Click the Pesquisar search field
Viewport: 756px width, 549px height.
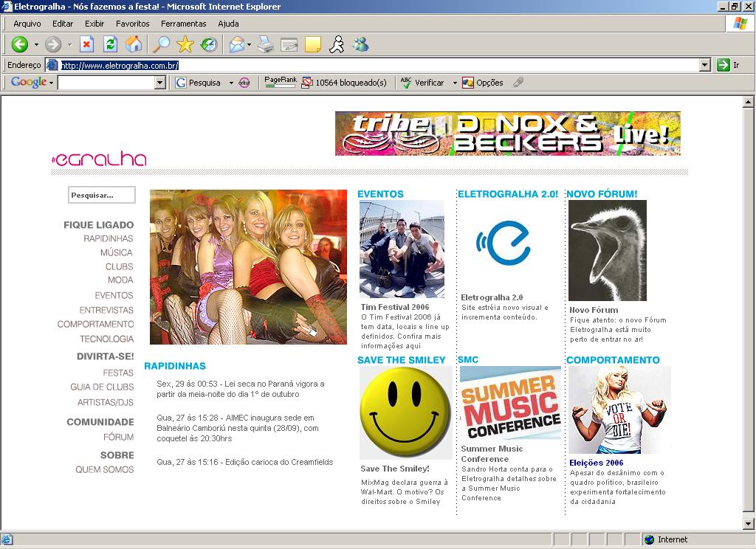pyautogui.click(x=102, y=195)
